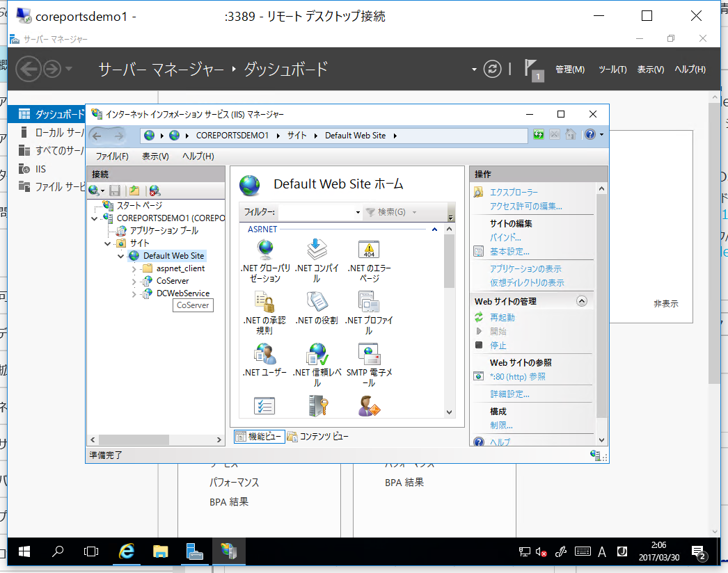Click the Explorer action link
Viewport: 728px width, 573px height.
(x=514, y=192)
